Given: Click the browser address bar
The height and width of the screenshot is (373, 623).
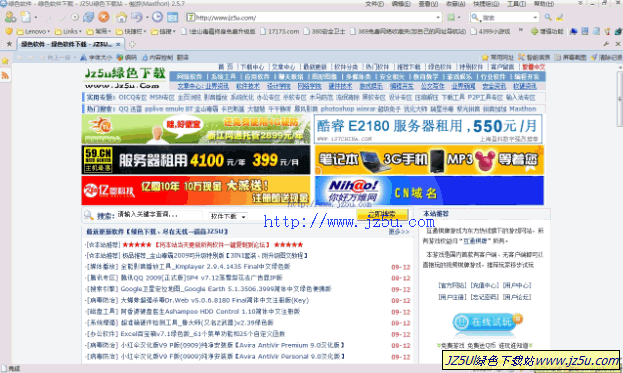Looking at the screenshot, I should click(x=314, y=17).
